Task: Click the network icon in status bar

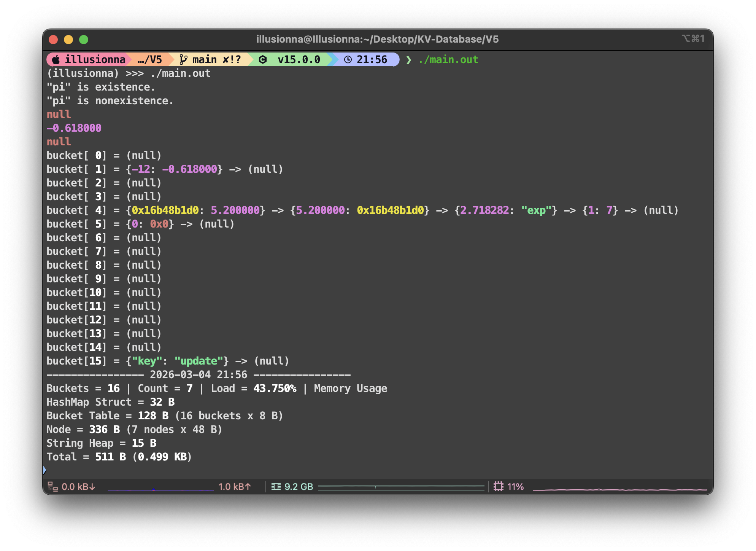Action: [52, 487]
